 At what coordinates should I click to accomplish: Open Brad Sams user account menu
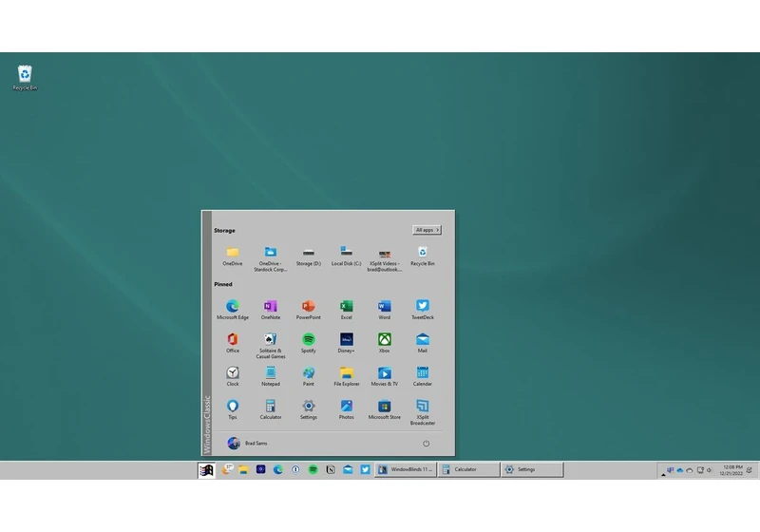pyautogui.click(x=247, y=444)
